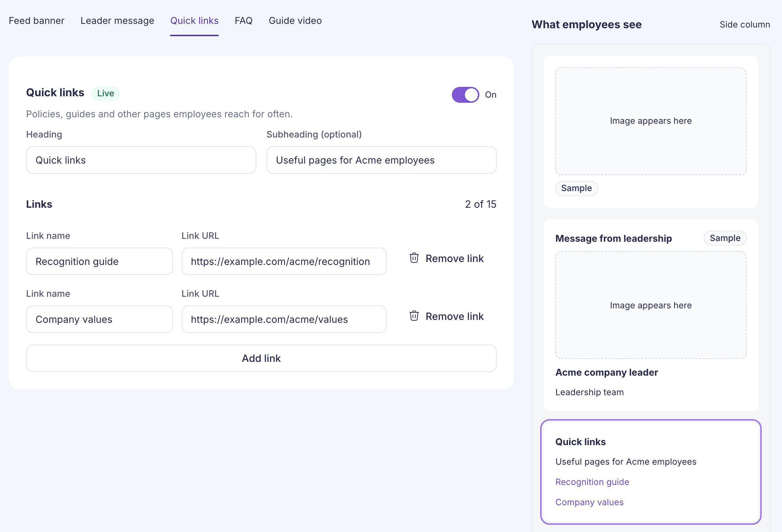Edit the recognition URL field
Viewport: 782px width, 532px height.
tap(284, 261)
